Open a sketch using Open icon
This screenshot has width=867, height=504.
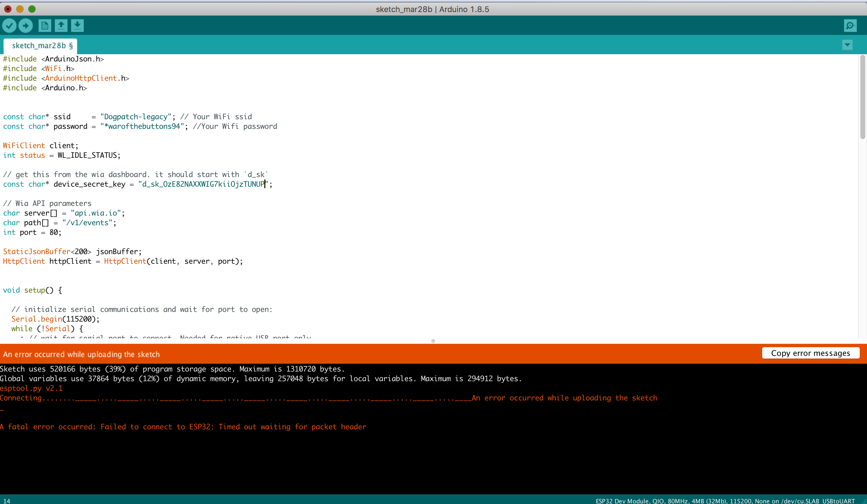pyautogui.click(x=61, y=25)
